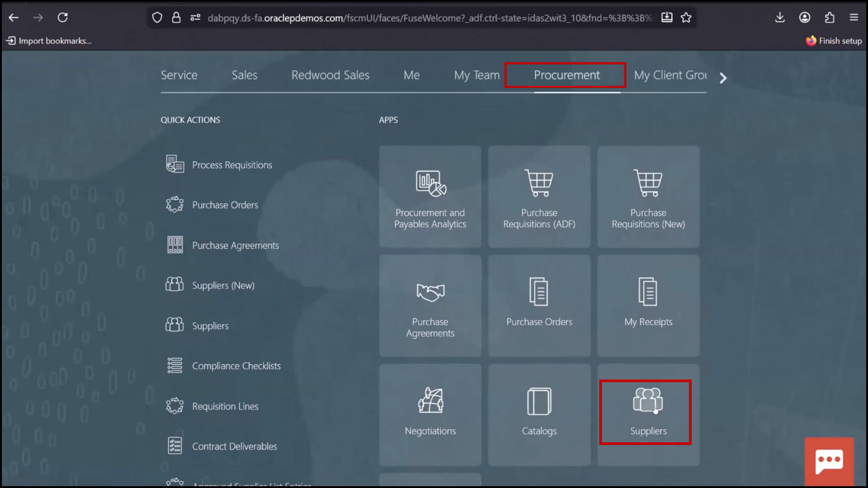Click the Contract Deliverables checklist icon

175,446
